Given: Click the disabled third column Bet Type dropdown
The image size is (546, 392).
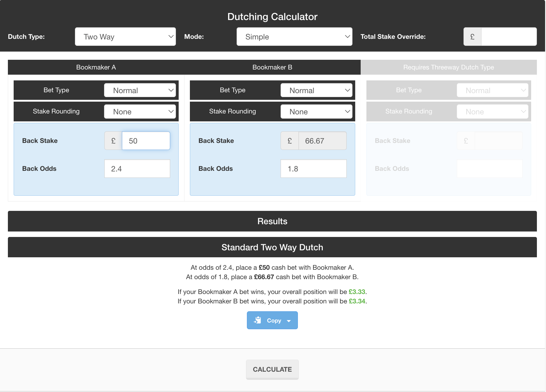Looking at the screenshot, I should click(x=493, y=90).
